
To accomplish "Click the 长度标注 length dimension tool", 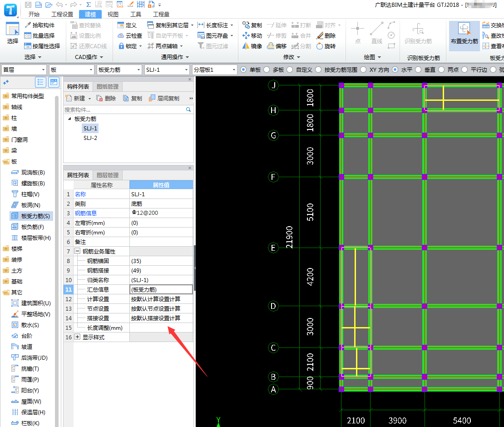I will click(x=215, y=25).
